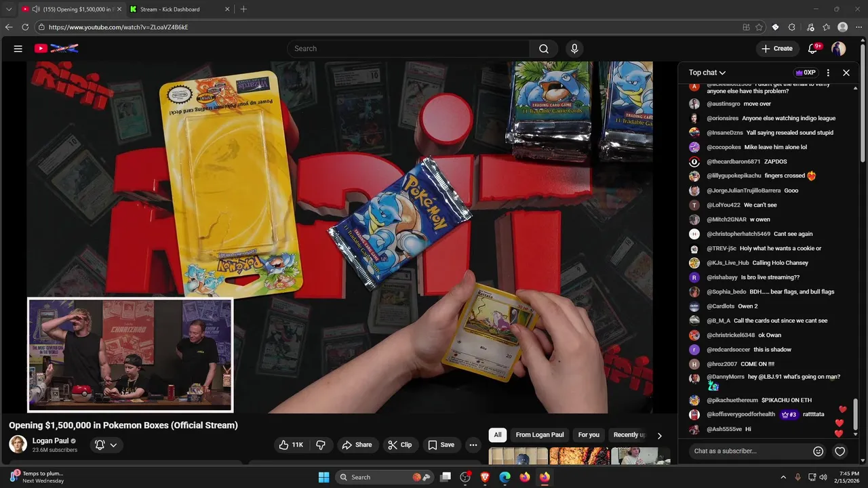This screenshot has height=488, width=868.
Task: Reload the page with refresh icon
Action: tap(25, 27)
